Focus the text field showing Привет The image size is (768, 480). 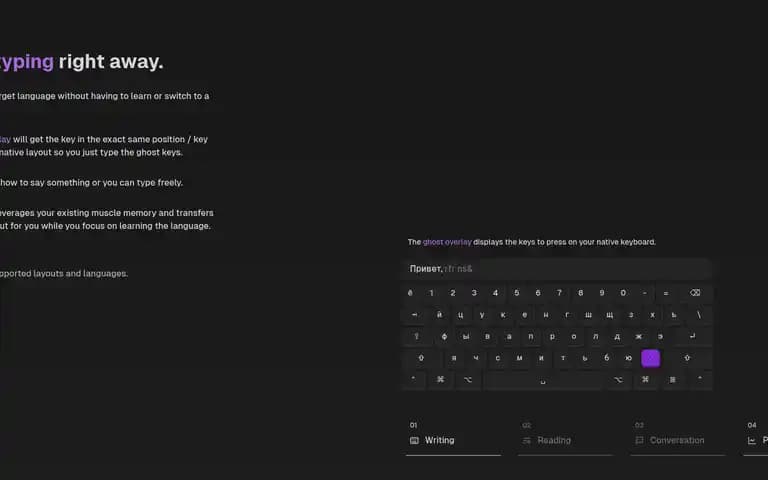pyautogui.click(x=556, y=268)
